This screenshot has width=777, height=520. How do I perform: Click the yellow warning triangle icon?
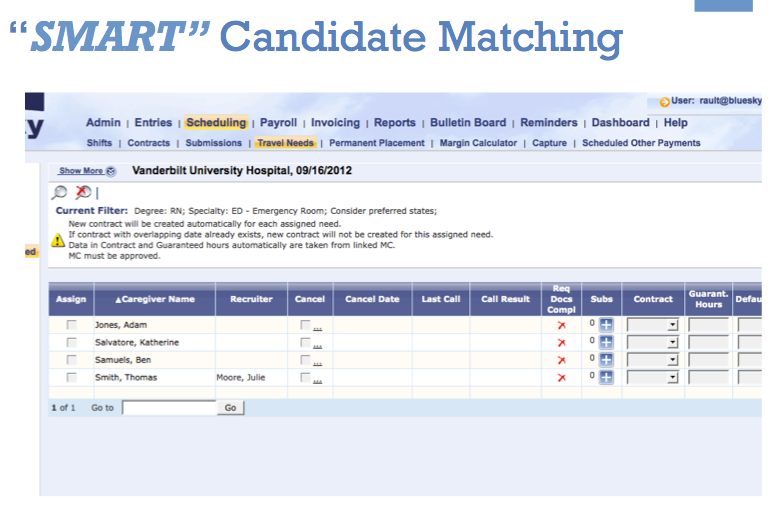tap(58, 240)
